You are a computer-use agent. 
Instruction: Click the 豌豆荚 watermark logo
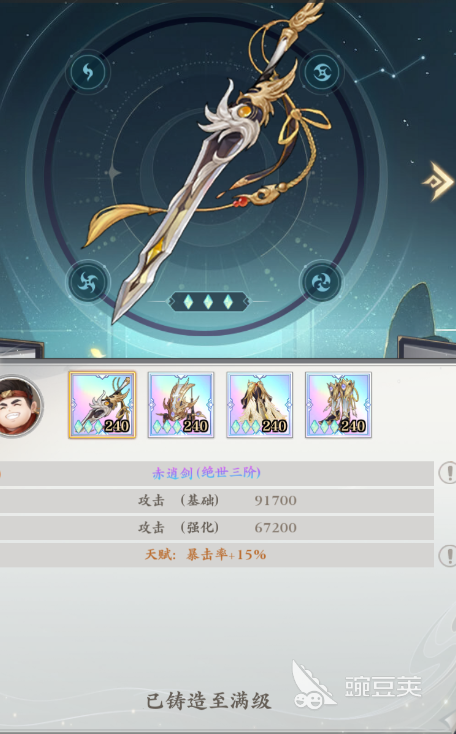tap(358, 685)
